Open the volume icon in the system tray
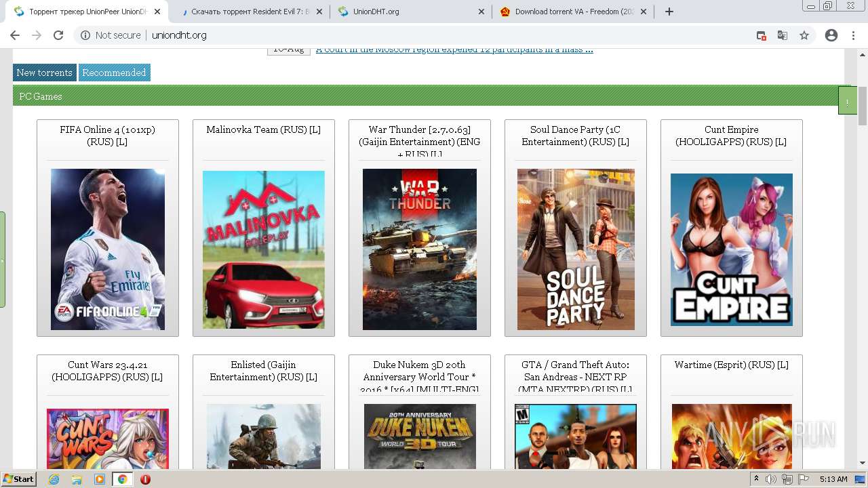Viewport: 868px width, 488px height. click(771, 479)
